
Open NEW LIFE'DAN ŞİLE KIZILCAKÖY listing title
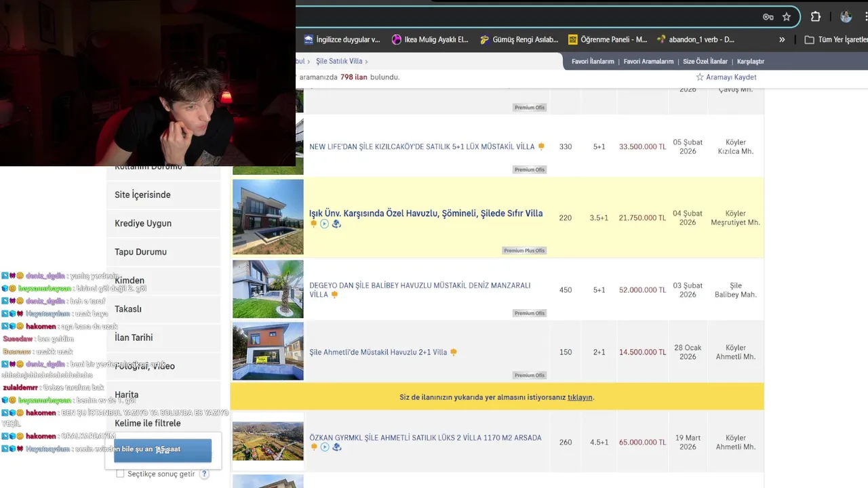pos(422,146)
